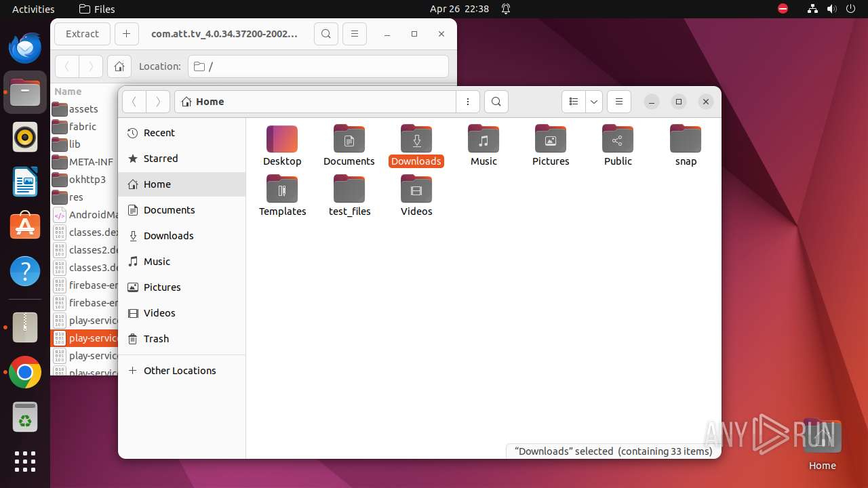Click the archive Location input field
Image resolution: width=868 pixels, height=488 pixels.
317,66
